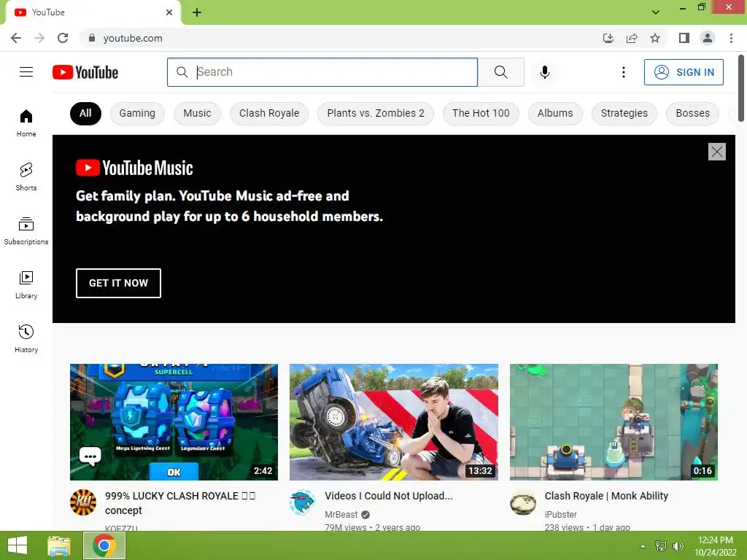
Task: Select the Clash Royale chip
Action: tap(269, 113)
